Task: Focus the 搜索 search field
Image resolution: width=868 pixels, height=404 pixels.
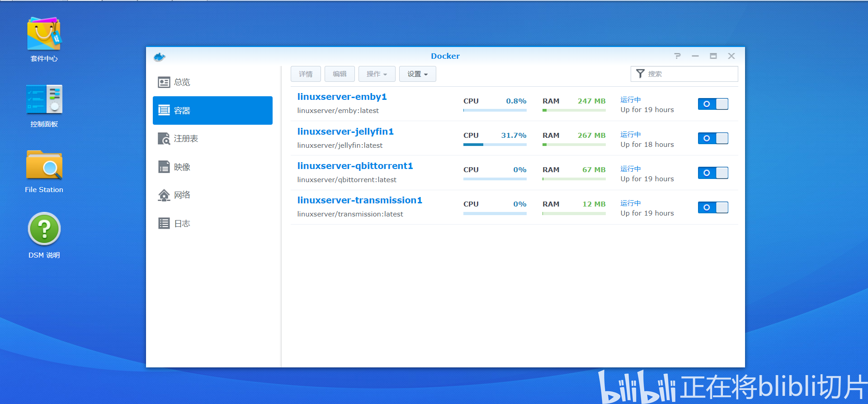Action: (684, 74)
